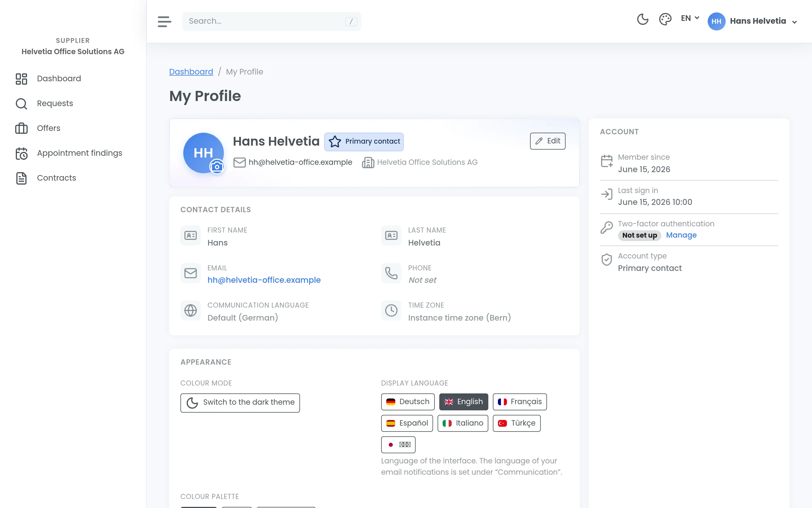Viewport: 812px width, 508px height.
Task: Select Français display language
Action: 520,402
